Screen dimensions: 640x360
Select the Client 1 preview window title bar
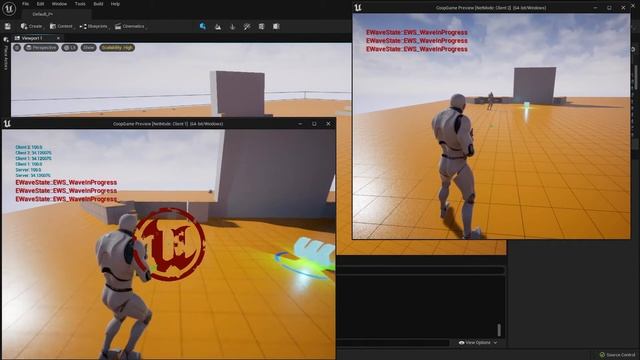tap(168, 124)
